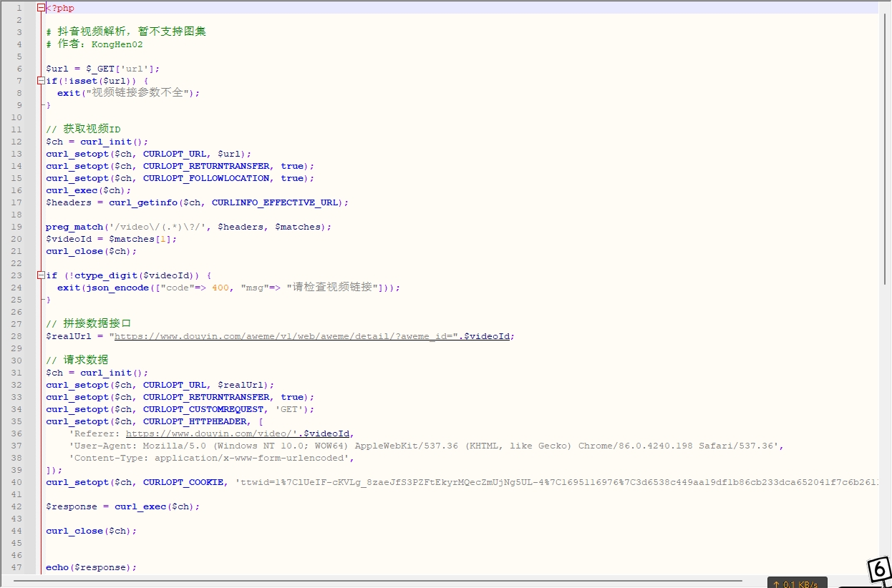892x588 pixels.
Task: Click the 'GET' string literal
Action: coord(289,409)
